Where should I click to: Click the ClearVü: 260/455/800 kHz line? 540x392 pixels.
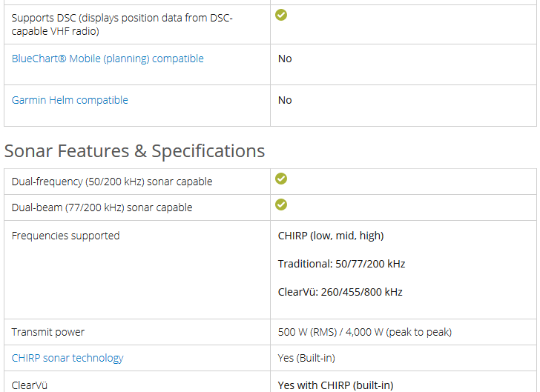[x=340, y=292]
